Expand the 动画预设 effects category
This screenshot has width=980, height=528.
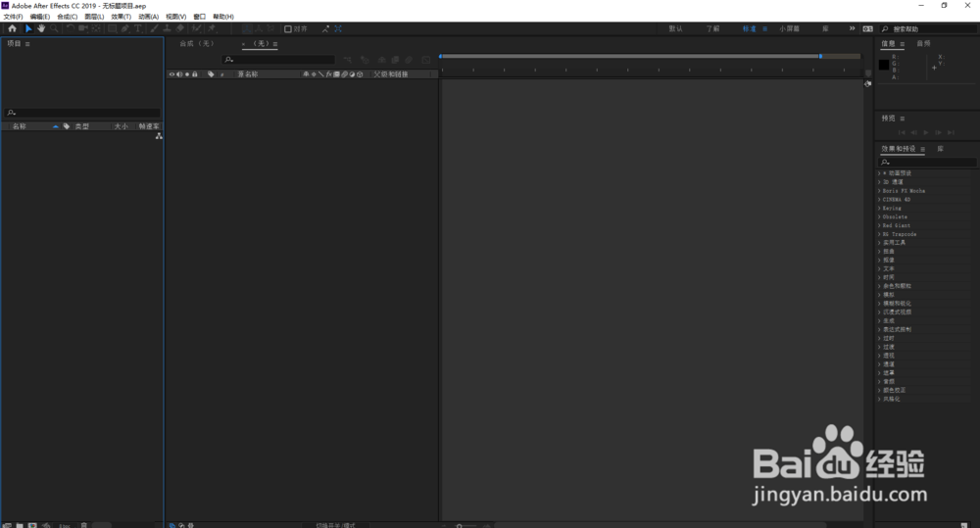879,173
